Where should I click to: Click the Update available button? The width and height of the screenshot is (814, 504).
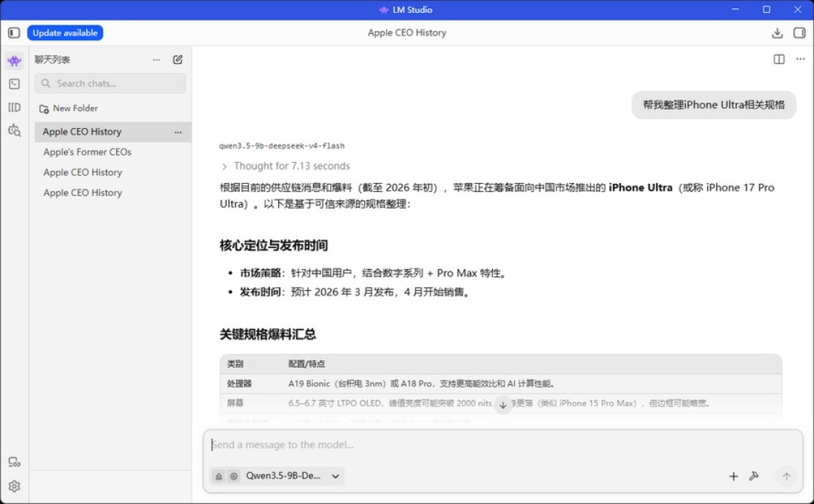click(x=65, y=32)
